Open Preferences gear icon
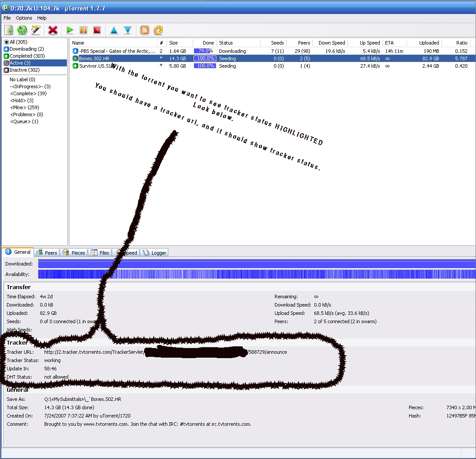The width and height of the screenshot is (476, 459). [x=158, y=30]
